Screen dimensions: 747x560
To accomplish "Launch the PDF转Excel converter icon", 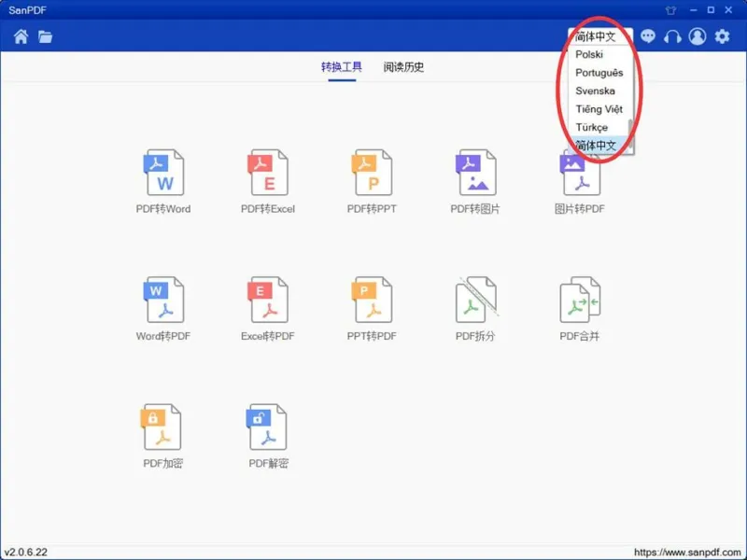I will click(268, 173).
